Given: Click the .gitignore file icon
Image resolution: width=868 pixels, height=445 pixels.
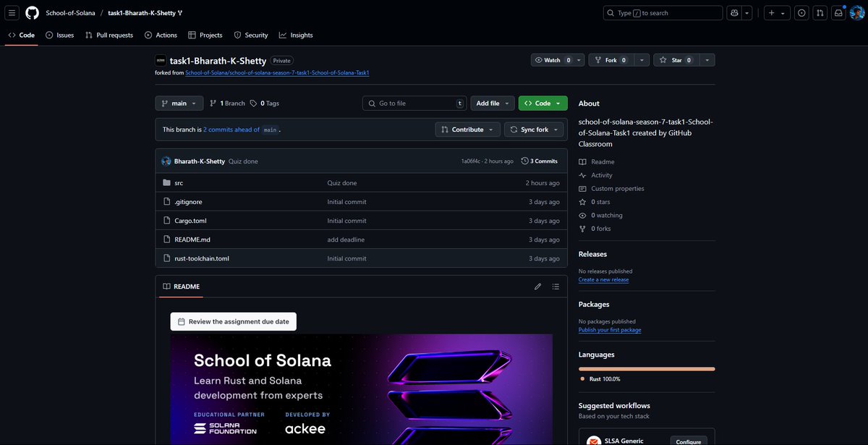Looking at the screenshot, I should coord(167,202).
